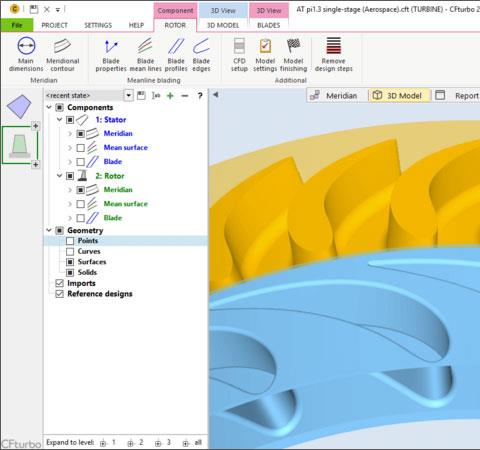
Task: Select 3D Model view button
Action: click(399, 96)
